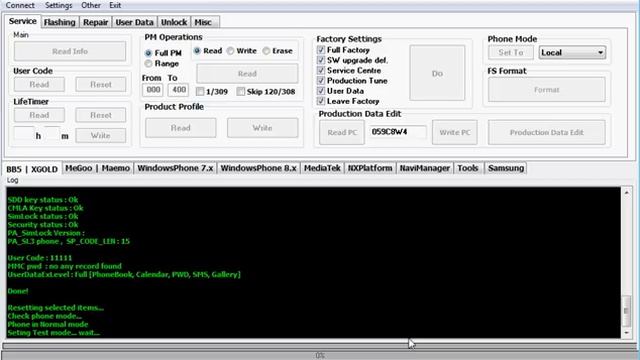The height and width of the screenshot is (360, 640).
Task: Uncheck the Full Factory checkbox
Action: (321, 50)
